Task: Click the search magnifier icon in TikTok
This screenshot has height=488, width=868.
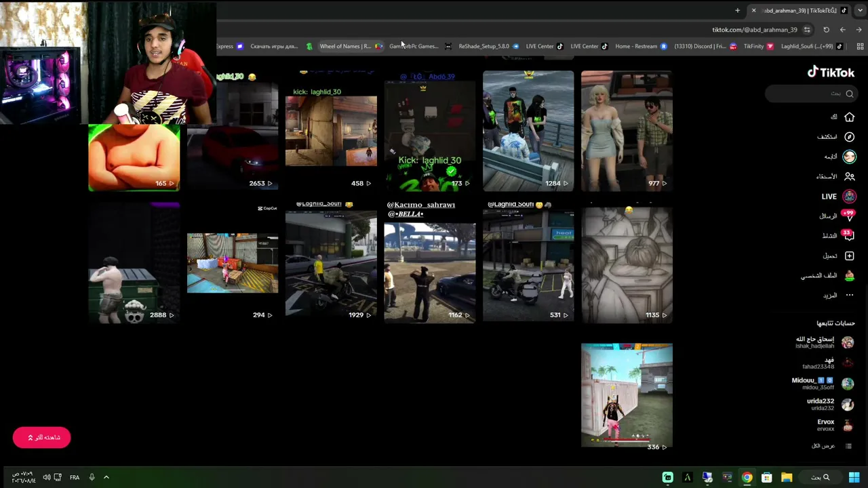Action: [x=849, y=94]
